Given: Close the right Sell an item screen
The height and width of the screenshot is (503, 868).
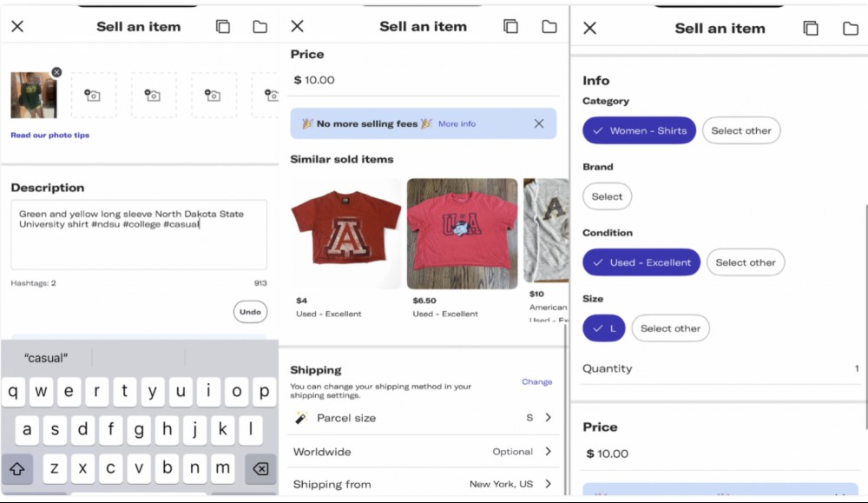Looking at the screenshot, I should pos(589,28).
